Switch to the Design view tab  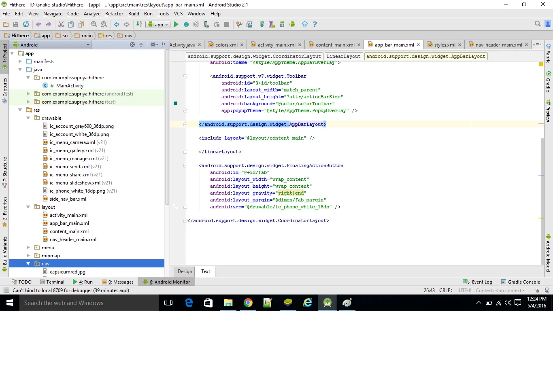coord(185,271)
